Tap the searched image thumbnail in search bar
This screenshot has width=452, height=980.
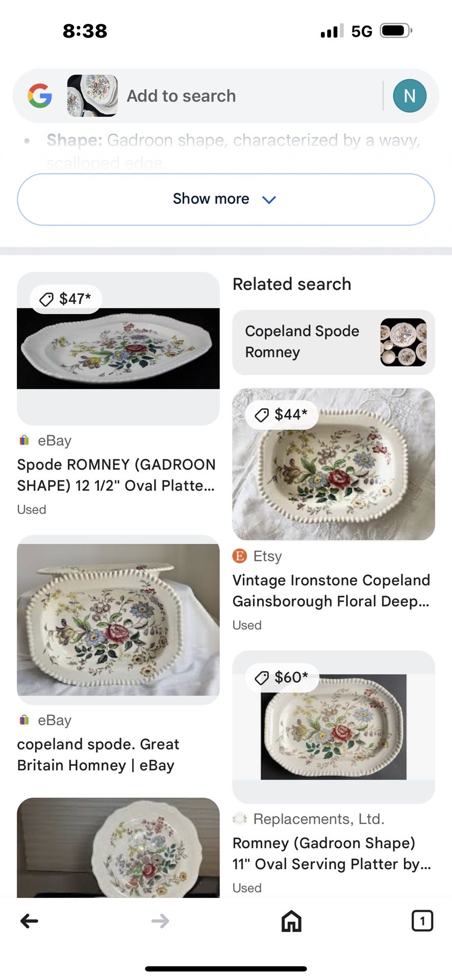point(92,95)
